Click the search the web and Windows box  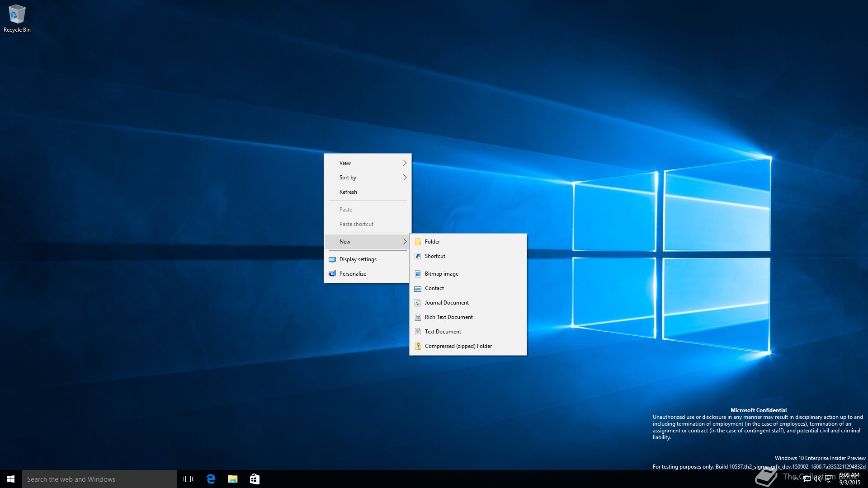[99, 479]
